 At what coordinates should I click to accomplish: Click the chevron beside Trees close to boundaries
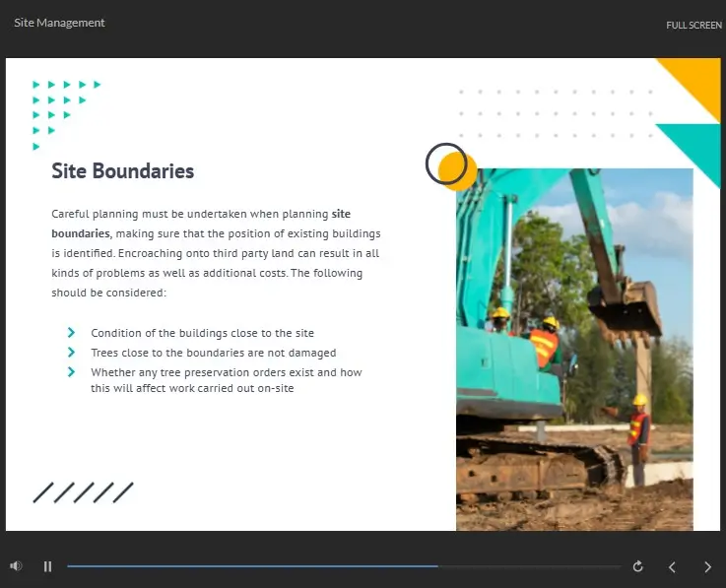coord(71,353)
